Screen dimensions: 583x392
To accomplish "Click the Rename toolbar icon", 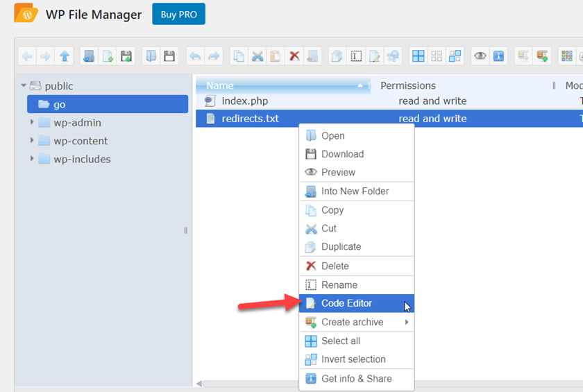I will [356, 56].
